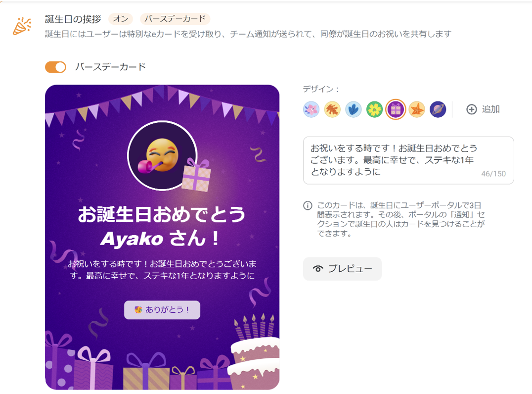Click the バースデーカード header tag
Image resolution: width=532 pixels, height=394 pixels.
coord(175,19)
